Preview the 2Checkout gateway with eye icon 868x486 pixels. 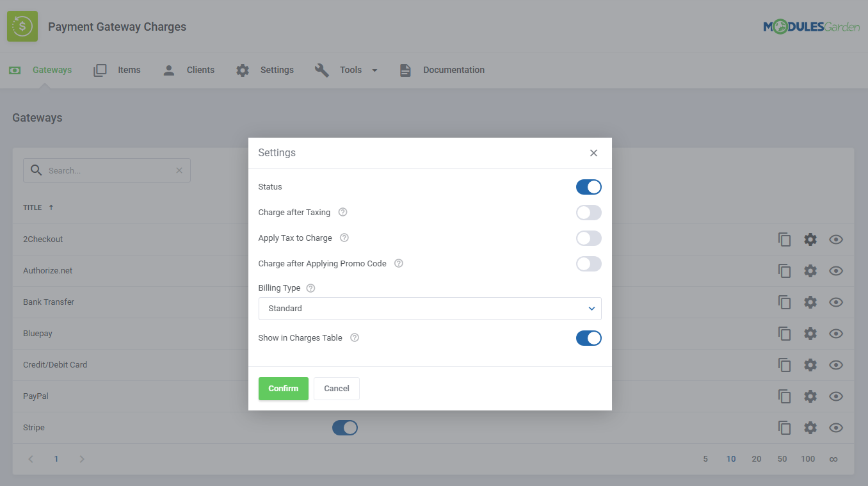pyautogui.click(x=836, y=239)
